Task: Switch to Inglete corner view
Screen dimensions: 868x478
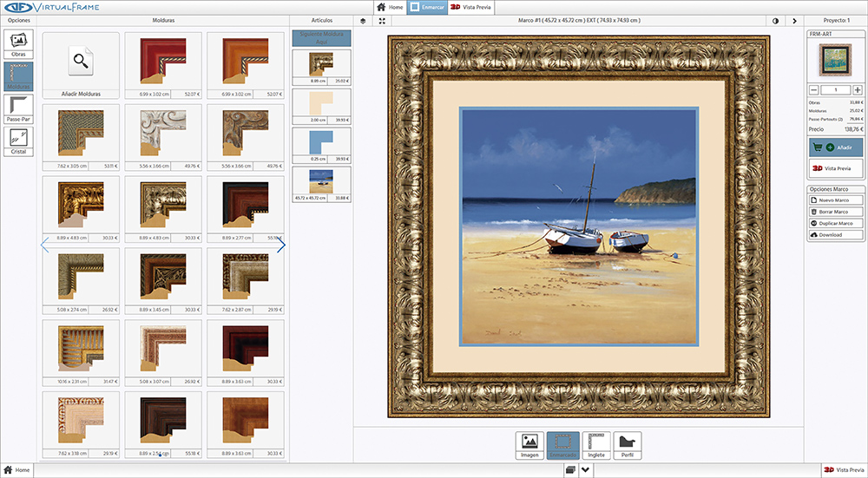Action: pyautogui.click(x=596, y=445)
